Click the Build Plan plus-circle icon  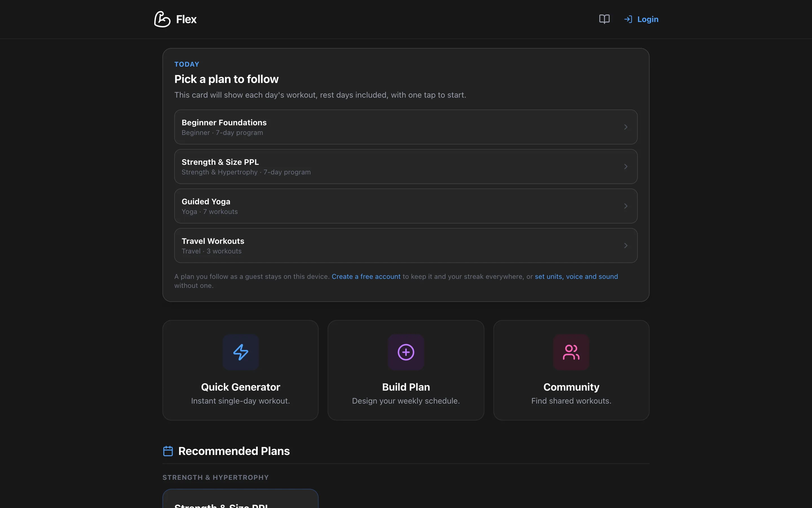pyautogui.click(x=406, y=352)
